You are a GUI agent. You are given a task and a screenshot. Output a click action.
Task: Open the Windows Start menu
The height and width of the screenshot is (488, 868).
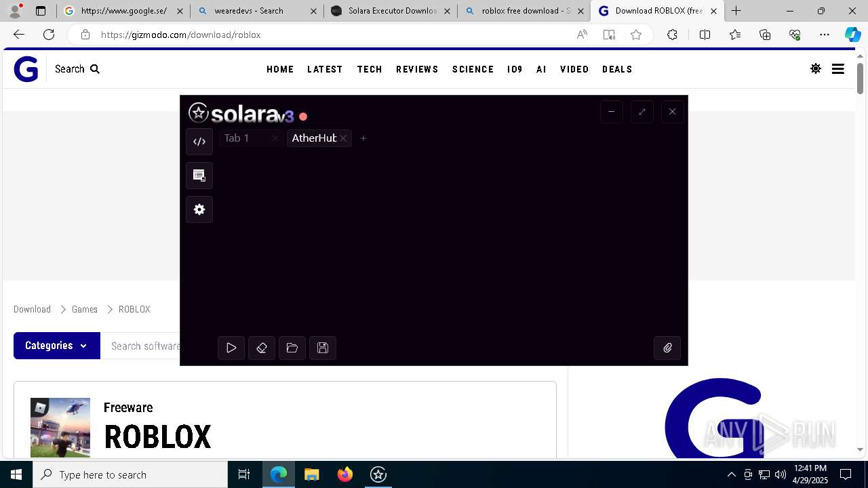(x=16, y=474)
